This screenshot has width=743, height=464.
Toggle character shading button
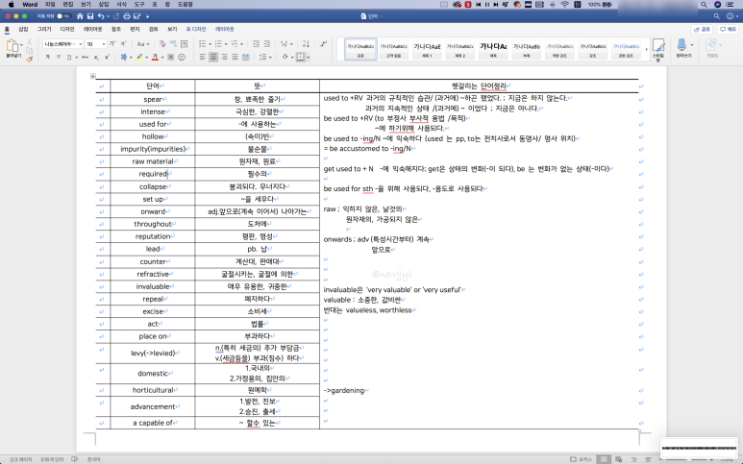[x=171, y=57]
